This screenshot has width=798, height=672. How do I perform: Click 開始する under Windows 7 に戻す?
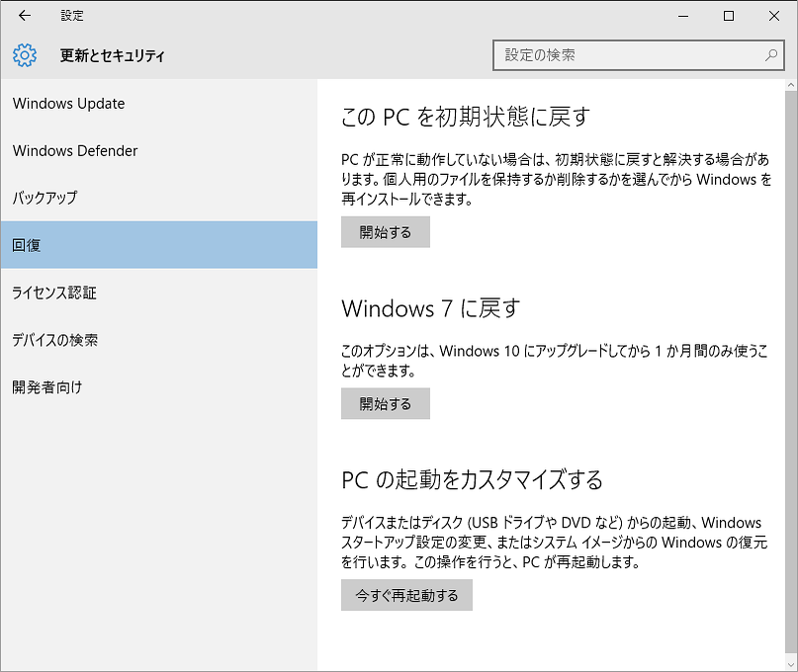385,403
